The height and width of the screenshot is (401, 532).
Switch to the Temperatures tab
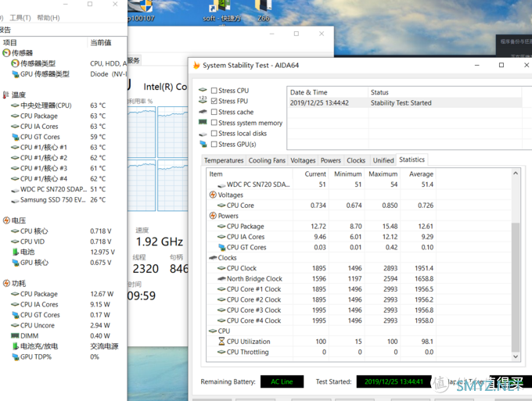pos(224,160)
